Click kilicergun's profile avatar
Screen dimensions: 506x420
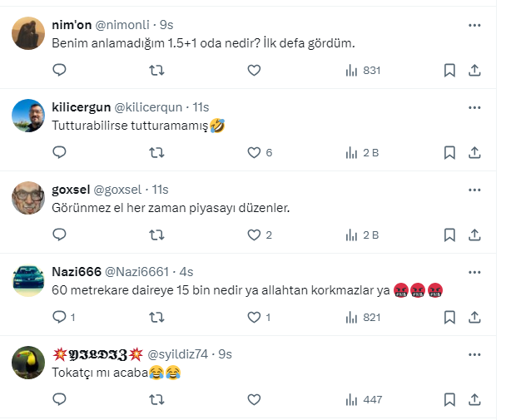28,116
